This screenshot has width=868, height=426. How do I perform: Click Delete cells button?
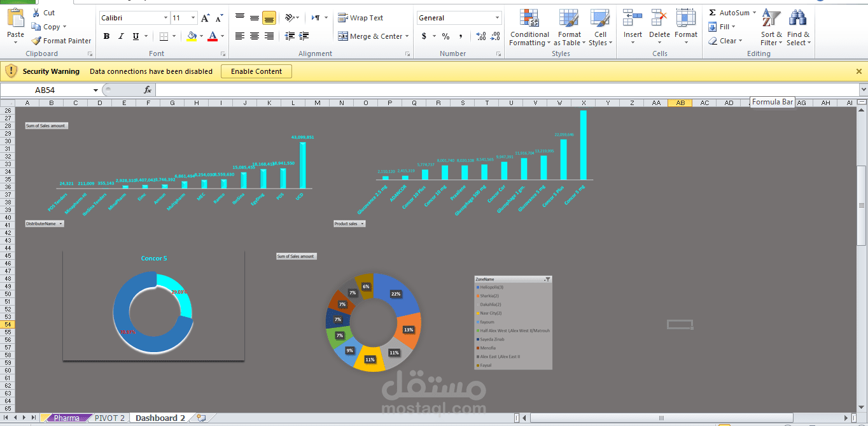coord(659,27)
